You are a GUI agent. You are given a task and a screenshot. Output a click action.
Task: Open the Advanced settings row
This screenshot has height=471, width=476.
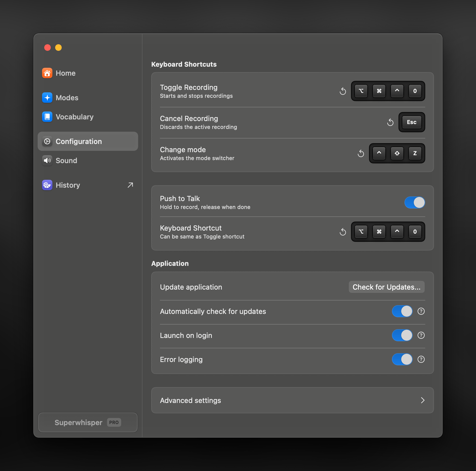pos(292,400)
